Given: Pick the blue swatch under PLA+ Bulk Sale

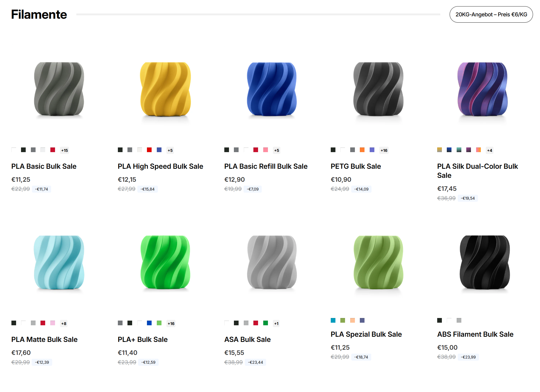Looking at the screenshot, I should (x=149, y=323).
